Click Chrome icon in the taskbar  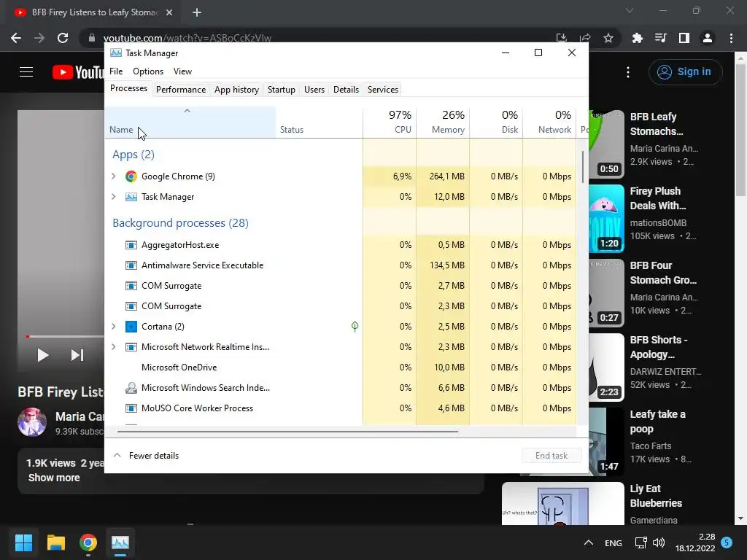pyautogui.click(x=88, y=542)
